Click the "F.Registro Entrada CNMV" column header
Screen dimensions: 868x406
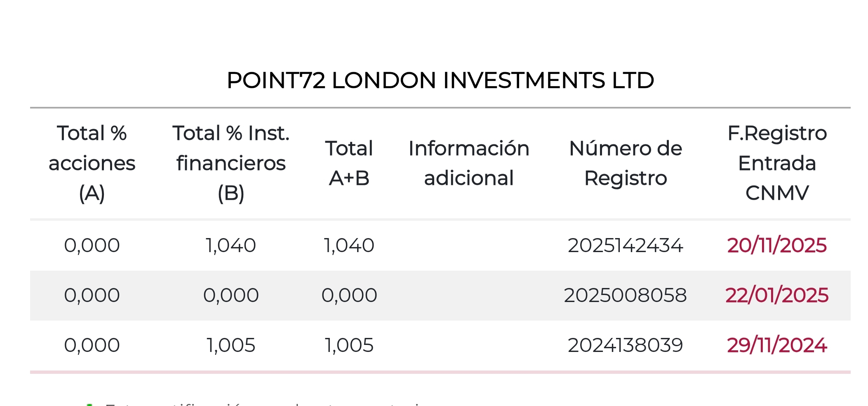coord(777,163)
